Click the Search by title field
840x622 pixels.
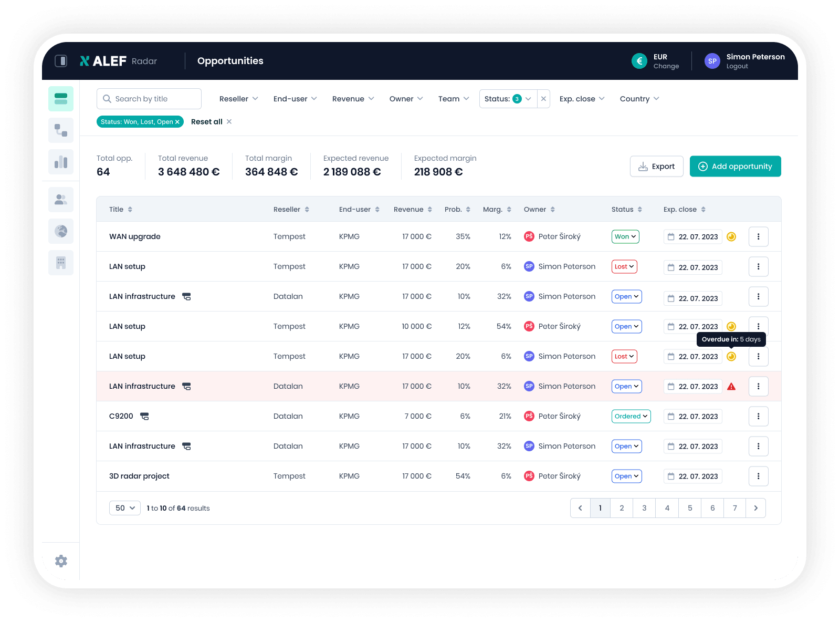click(x=149, y=99)
